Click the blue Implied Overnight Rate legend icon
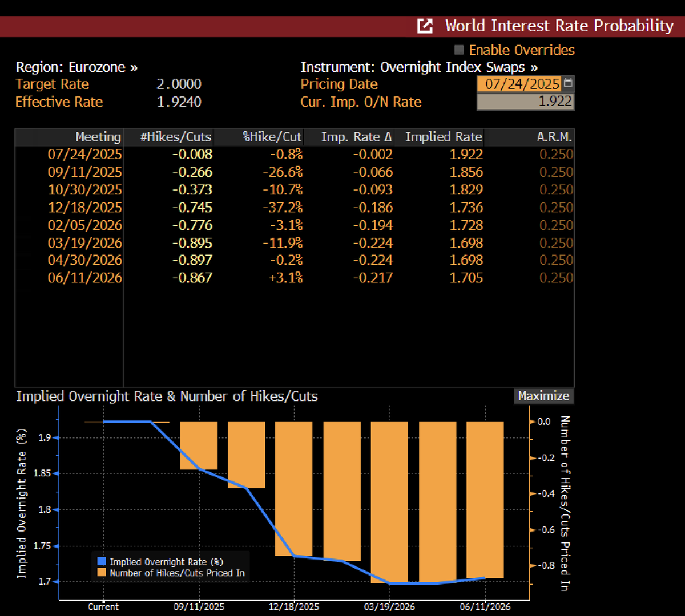This screenshot has height=616, width=685. [100, 562]
